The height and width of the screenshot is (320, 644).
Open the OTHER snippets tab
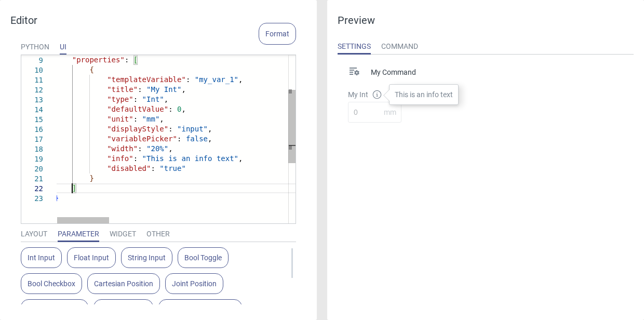[x=158, y=234]
